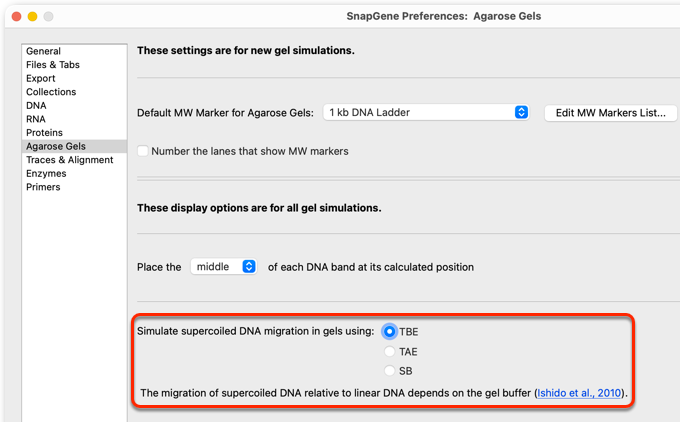The image size is (680, 422).
Task: Click Edit MW Markers List button
Action: pyautogui.click(x=611, y=113)
